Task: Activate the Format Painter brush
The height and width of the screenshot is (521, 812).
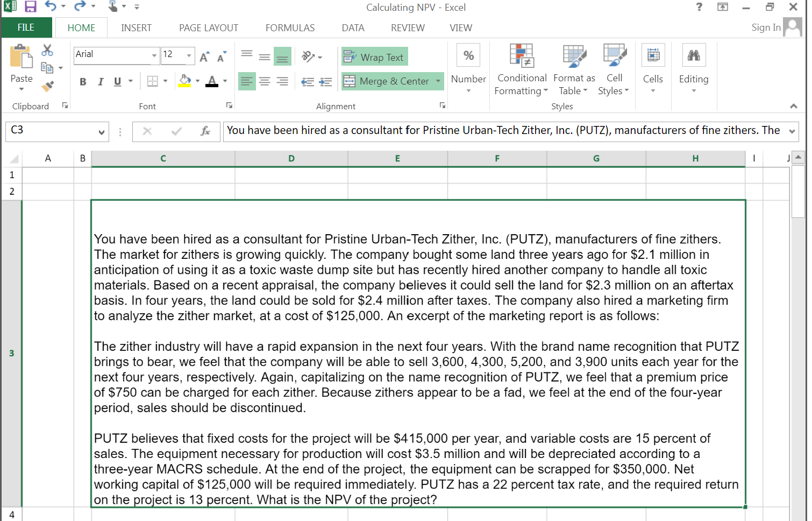Action: point(47,86)
